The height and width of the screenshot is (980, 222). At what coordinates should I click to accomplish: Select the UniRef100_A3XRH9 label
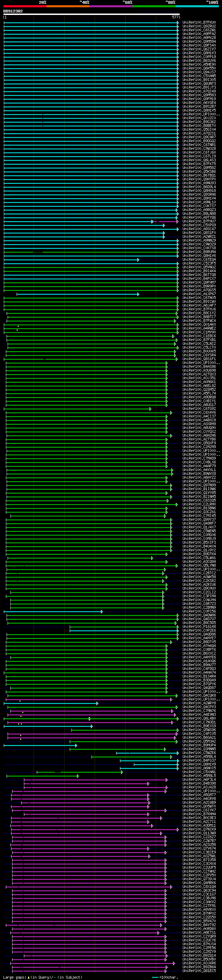coord(199,424)
